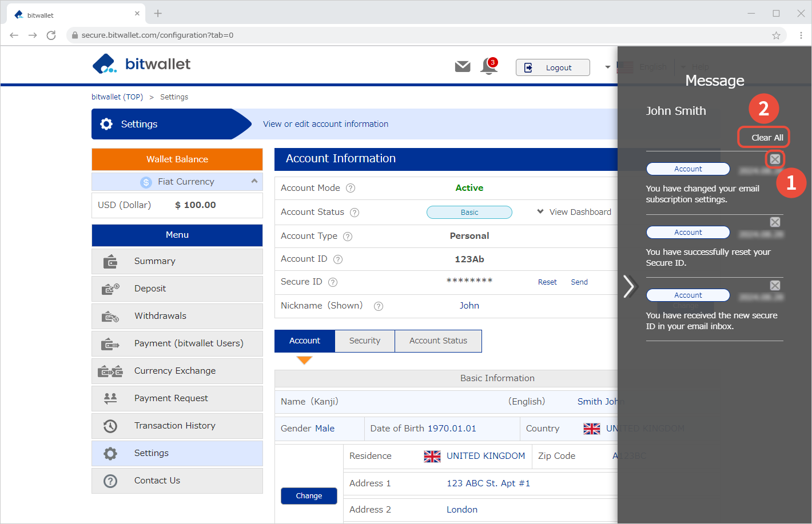Collapse the Message panel with the arrow
812x524 pixels.
point(630,286)
